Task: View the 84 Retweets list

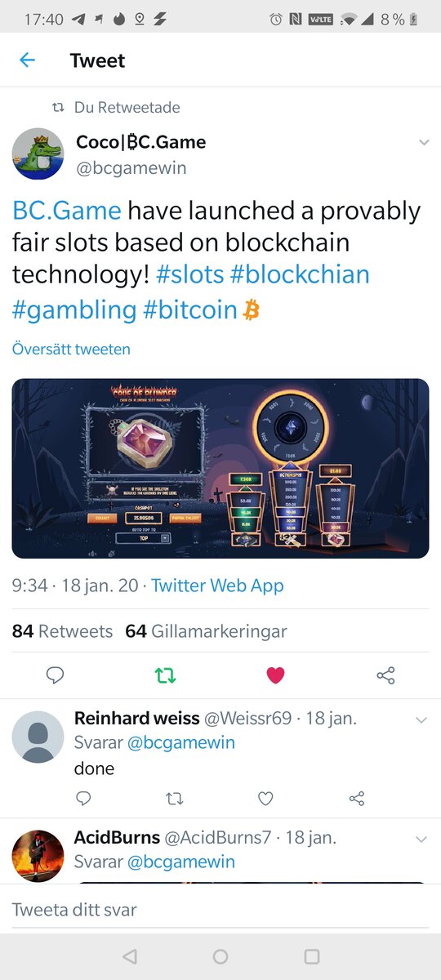Action: (62, 631)
